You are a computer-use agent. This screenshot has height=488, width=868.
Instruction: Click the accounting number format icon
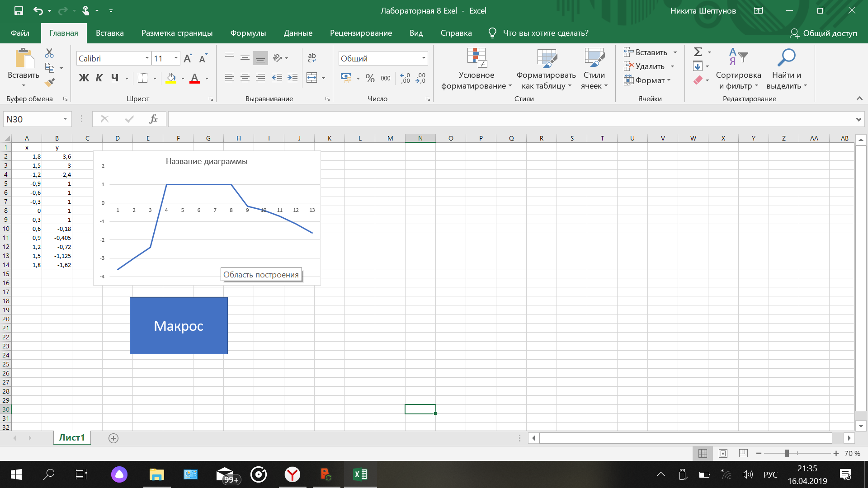point(346,78)
